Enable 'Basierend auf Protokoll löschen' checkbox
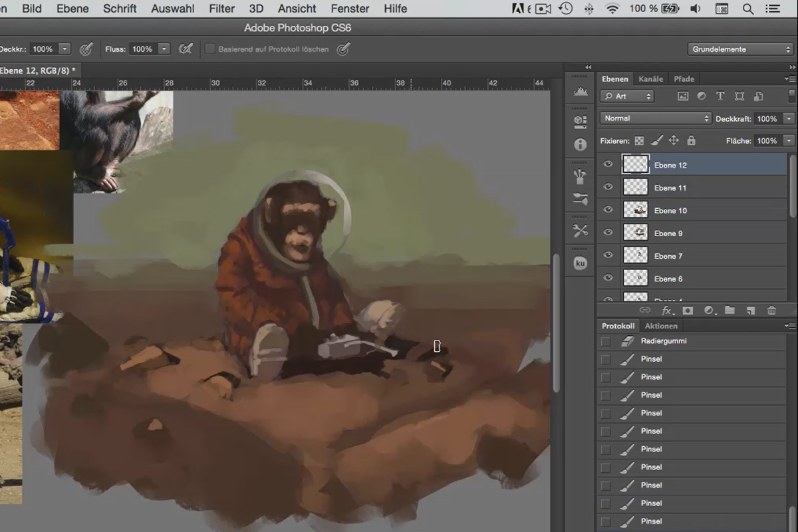The width and height of the screenshot is (798, 532). point(210,49)
